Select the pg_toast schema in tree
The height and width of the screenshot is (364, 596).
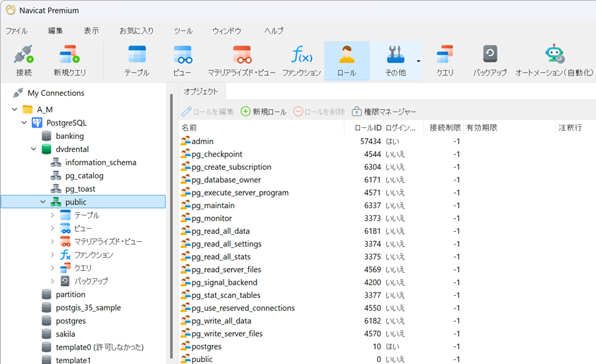tap(80, 189)
